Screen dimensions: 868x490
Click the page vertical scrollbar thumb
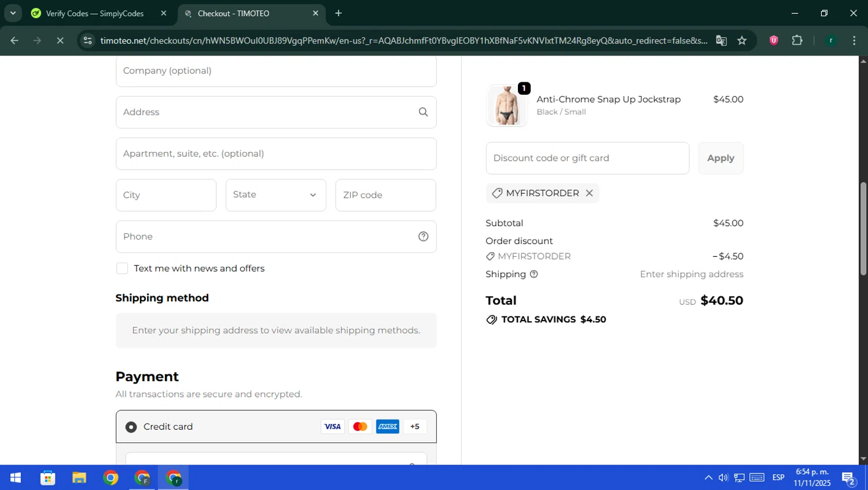click(x=863, y=229)
